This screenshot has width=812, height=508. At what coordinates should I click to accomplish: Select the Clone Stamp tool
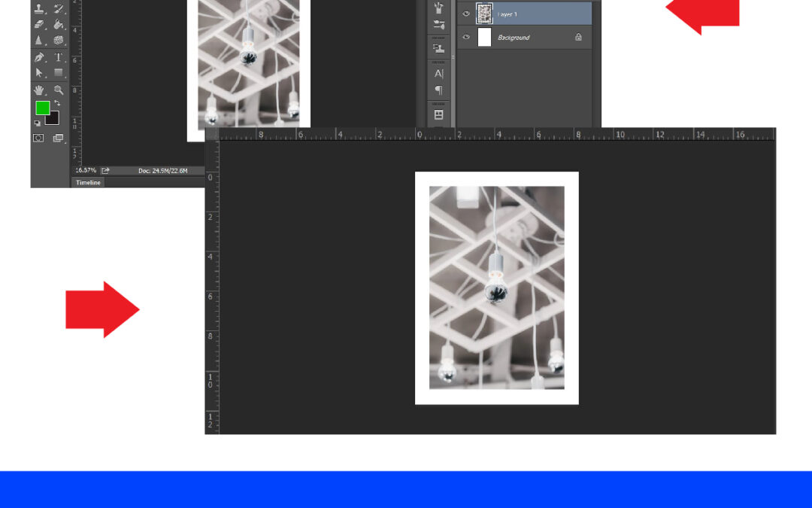point(39,8)
